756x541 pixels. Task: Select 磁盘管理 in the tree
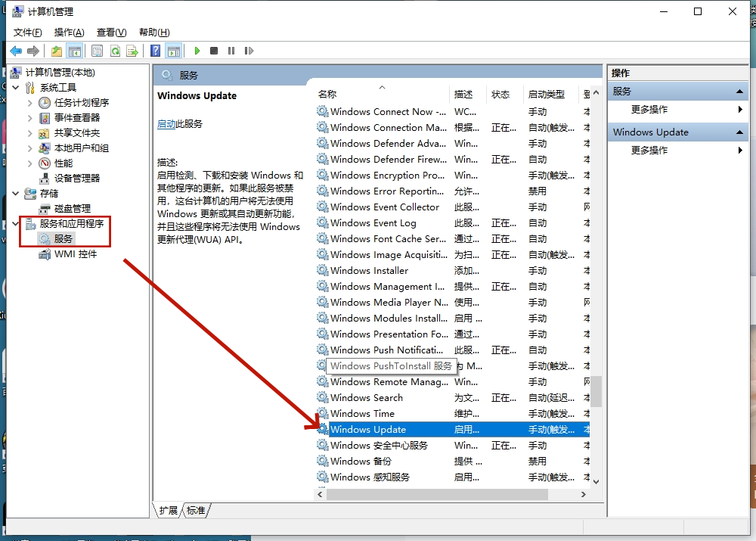pyautogui.click(x=72, y=209)
